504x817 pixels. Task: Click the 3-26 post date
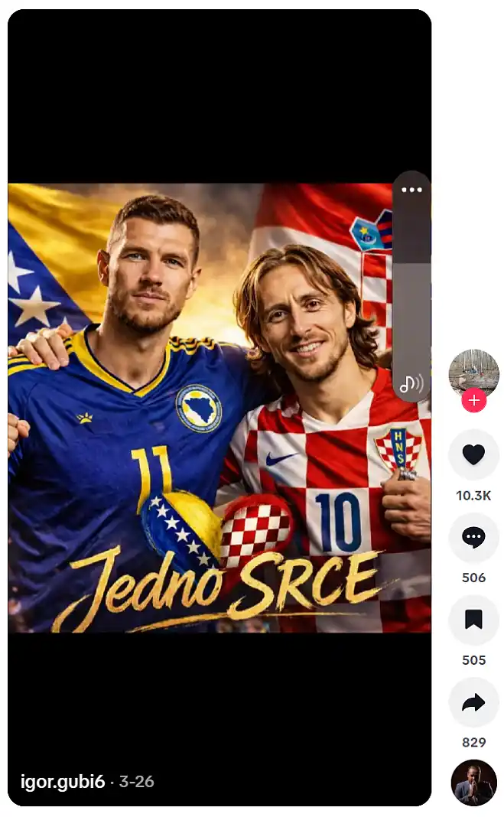[136, 782]
